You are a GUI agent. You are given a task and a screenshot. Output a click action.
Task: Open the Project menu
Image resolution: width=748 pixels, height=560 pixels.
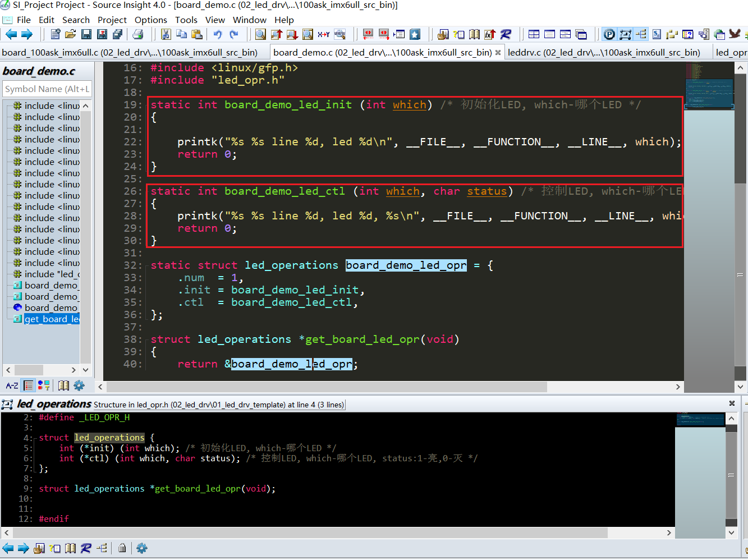click(x=112, y=20)
